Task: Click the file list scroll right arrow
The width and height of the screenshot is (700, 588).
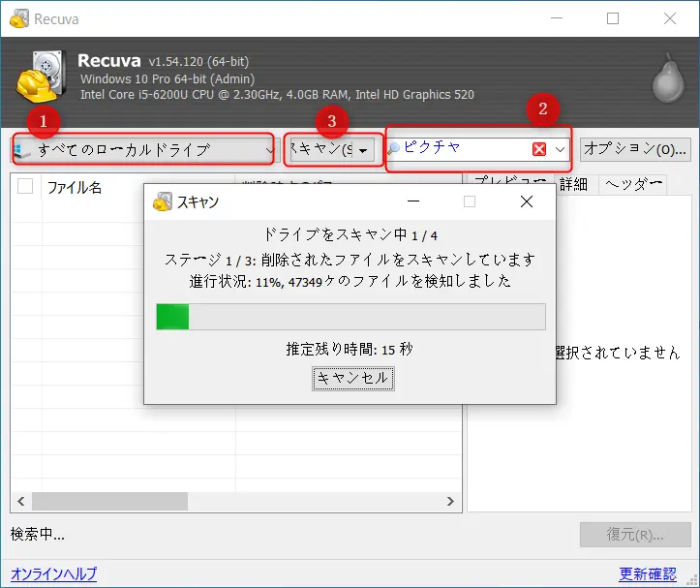Action: tap(450, 502)
